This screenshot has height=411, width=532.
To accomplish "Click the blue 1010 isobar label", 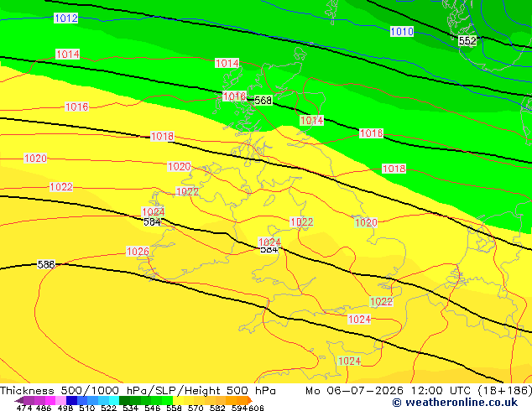I will 402,32.
